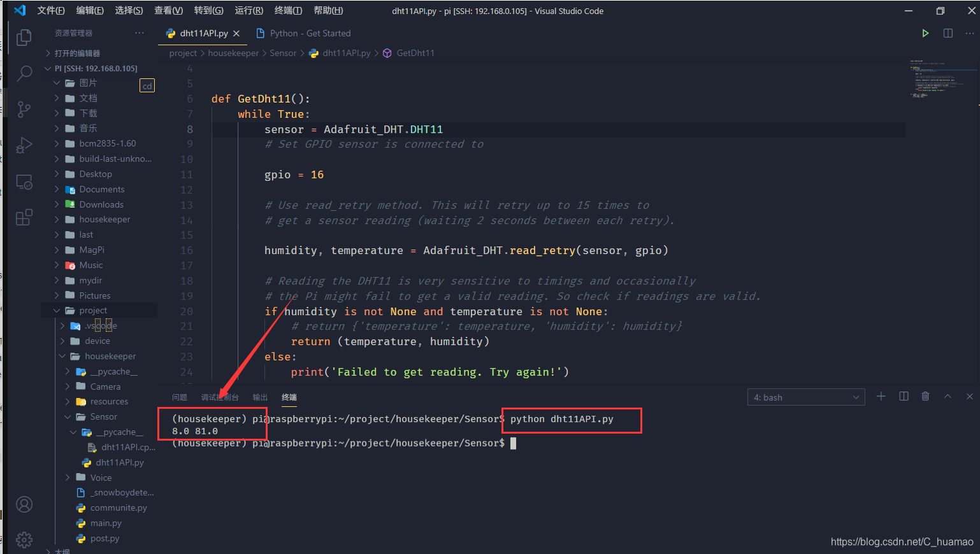Image resolution: width=980 pixels, height=554 pixels.
Task: Open Remote Explorer view
Action: (24, 182)
